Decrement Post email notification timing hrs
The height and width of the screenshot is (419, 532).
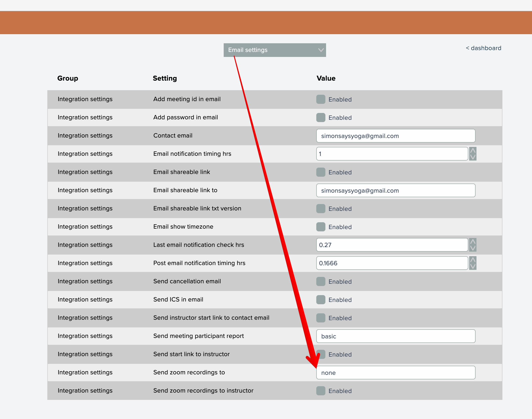pos(472,266)
